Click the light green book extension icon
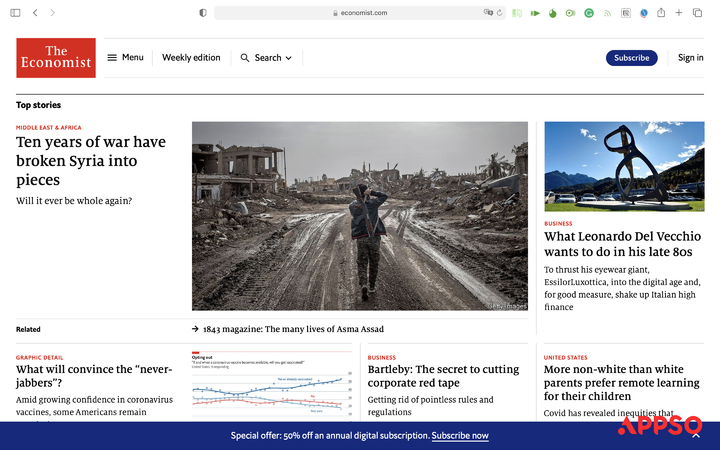Image resolution: width=720 pixels, height=450 pixels. (x=517, y=13)
